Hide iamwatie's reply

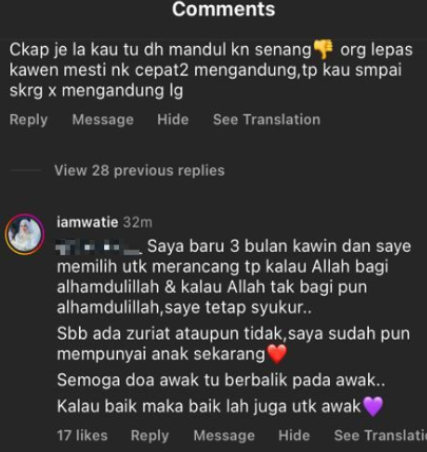coord(294,435)
